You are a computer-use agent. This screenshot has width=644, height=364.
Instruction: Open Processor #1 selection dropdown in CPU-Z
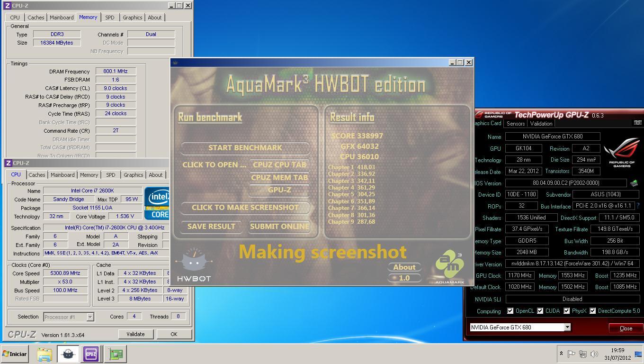click(x=90, y=317)
